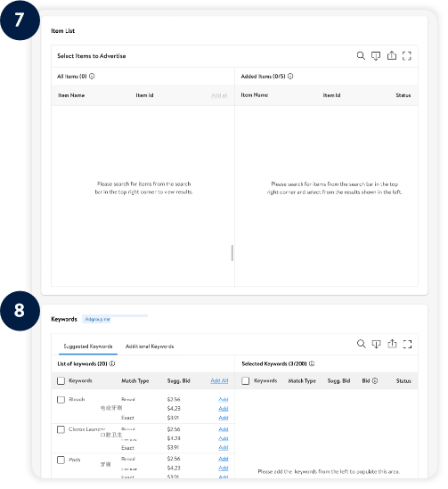Add Bleach Exact match keyword
The width and height of the screenshot is (448, 489).
tap(224, 417)
